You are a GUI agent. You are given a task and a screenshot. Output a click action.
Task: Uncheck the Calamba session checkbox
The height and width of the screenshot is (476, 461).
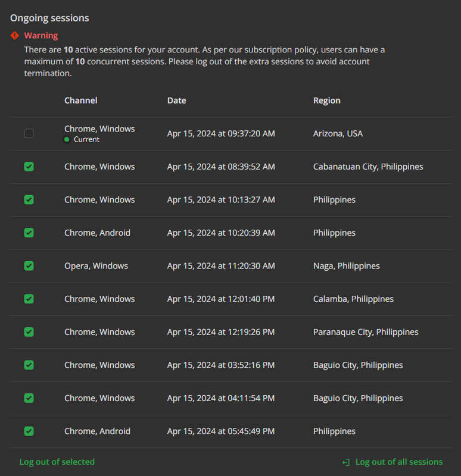click(29, 299)
